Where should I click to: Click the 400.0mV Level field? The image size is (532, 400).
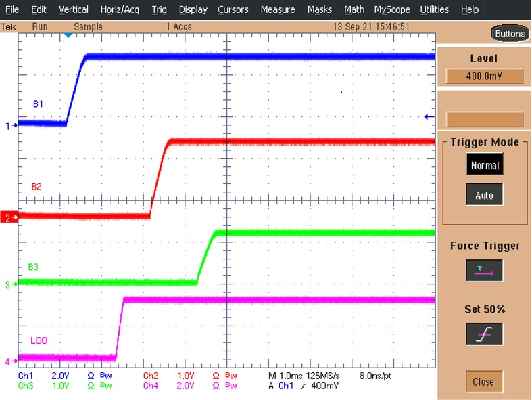[484, 76]
